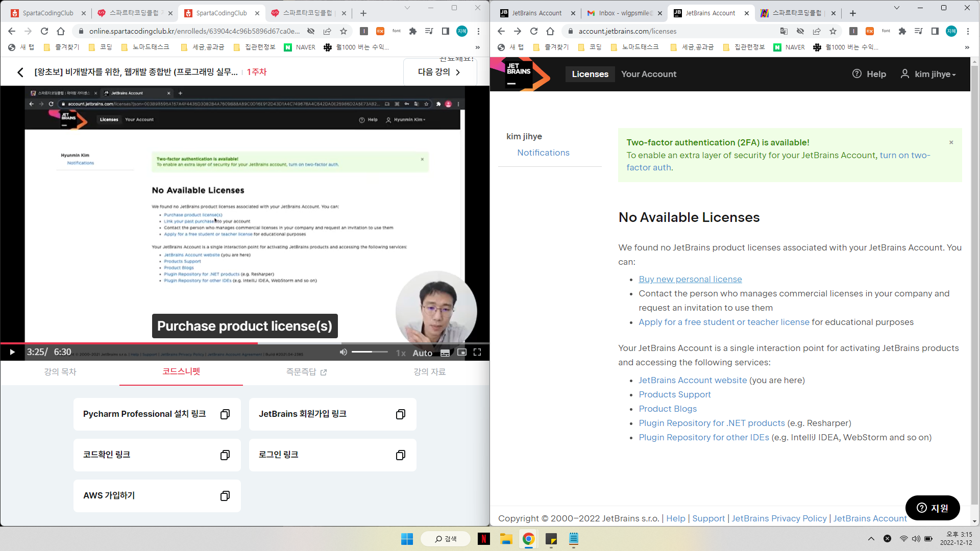The width and height of the screenshot is (980, 551).
Task: Open Plugin Repository for .NET products
Action: pos(712,423)
